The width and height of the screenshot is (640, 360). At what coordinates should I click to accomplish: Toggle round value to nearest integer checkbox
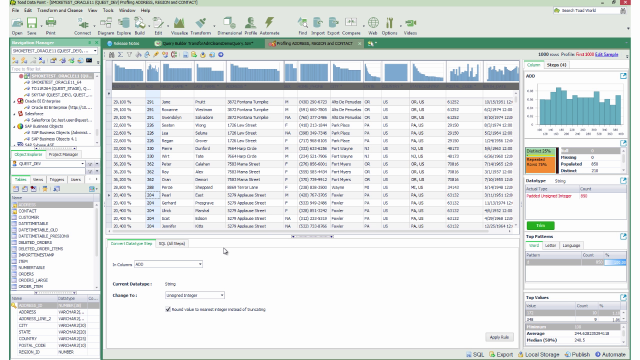(x=168, y=309)
